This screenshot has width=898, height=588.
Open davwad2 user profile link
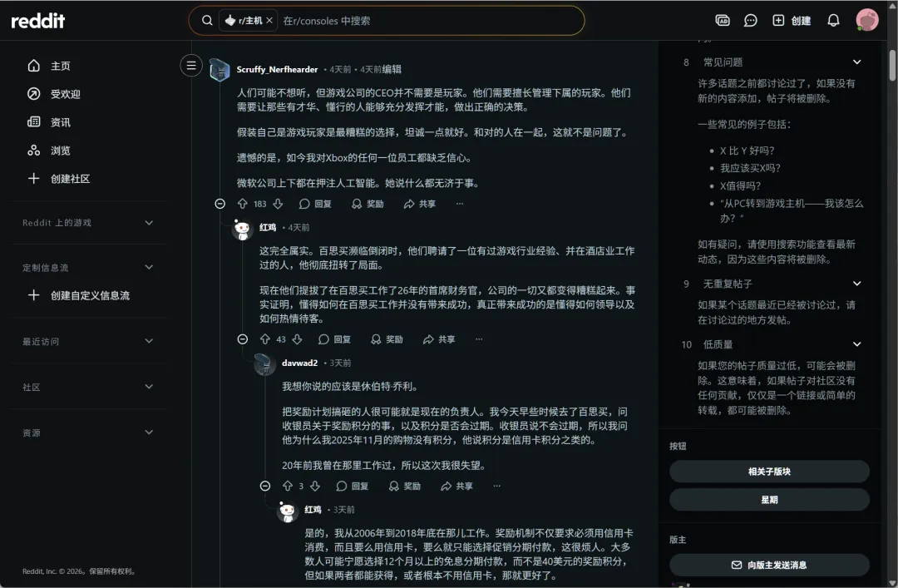coord(299,363)
